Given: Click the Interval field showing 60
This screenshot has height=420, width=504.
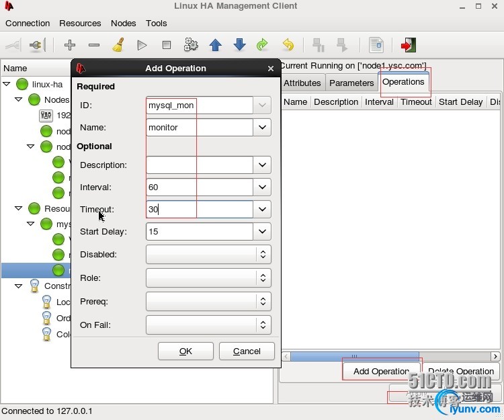Looking at the screenshot, I should pos(200,187).
